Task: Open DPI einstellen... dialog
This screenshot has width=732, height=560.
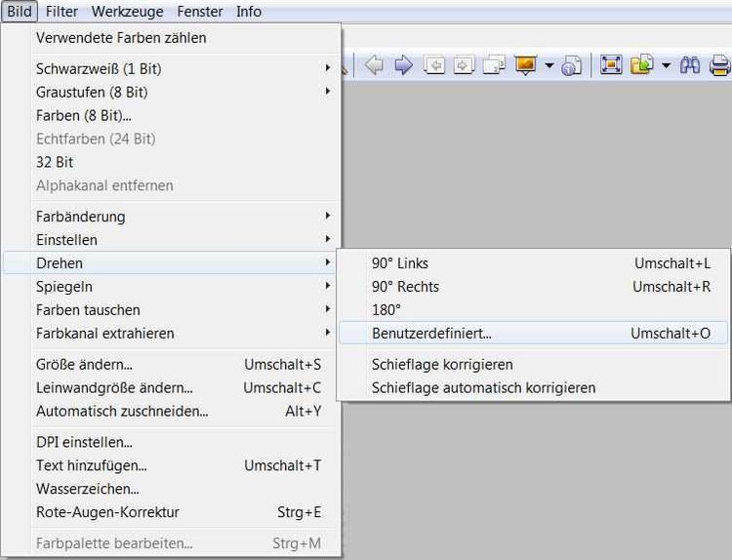Action: 171,442
